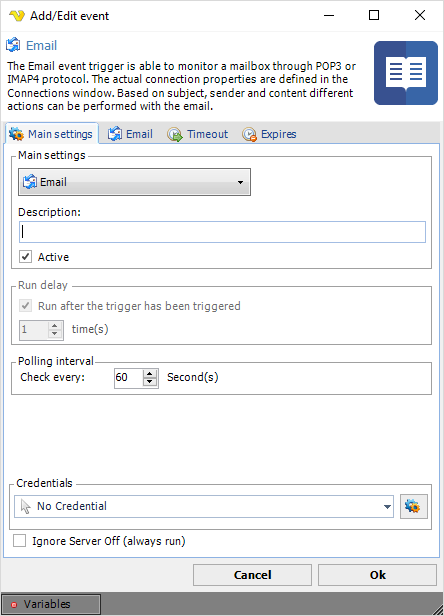Decrease the polling interval with down arrow
This screenshot has height=616, width=444.
150,383
